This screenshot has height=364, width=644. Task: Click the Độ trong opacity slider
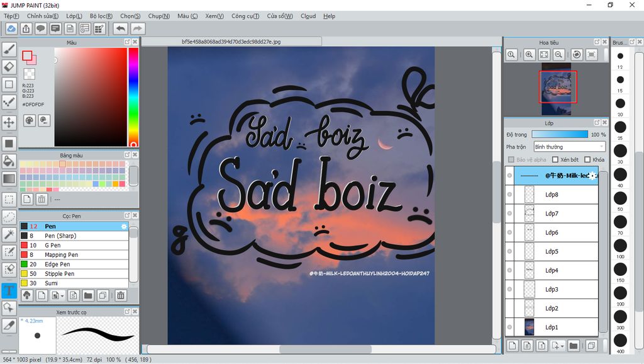[560, 134]
